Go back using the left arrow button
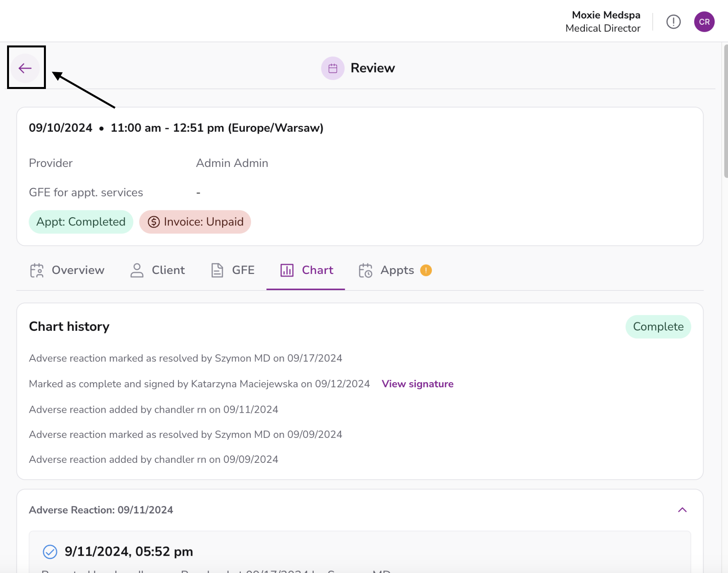The image size is (728, 573). point(25,68)
